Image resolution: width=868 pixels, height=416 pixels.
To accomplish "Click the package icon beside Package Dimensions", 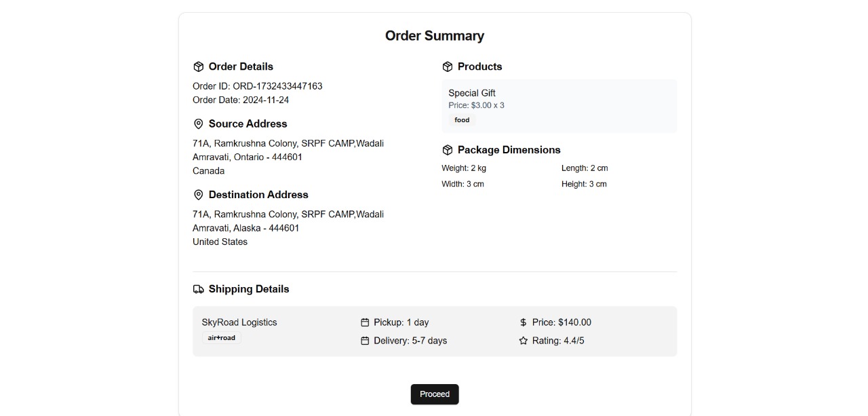I will pos(448,150).
